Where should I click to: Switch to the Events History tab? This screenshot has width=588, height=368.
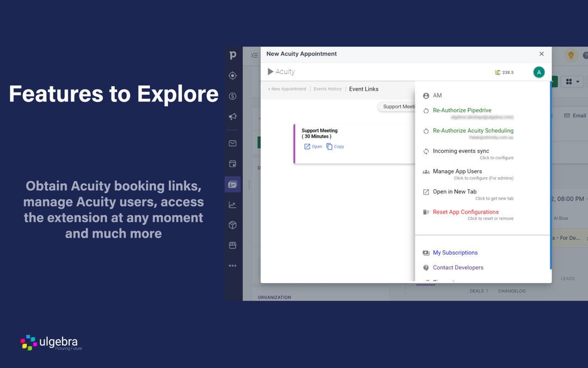coord(327,89)
